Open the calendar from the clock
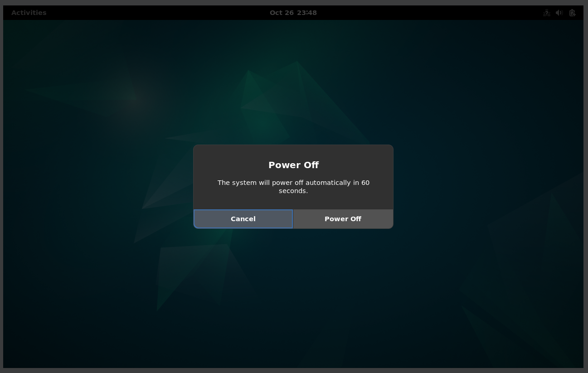 (x=293, y=13)
